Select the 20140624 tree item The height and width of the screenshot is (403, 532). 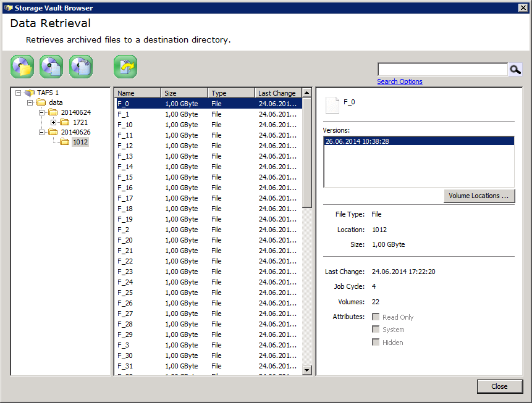click(x=76, y=112)
